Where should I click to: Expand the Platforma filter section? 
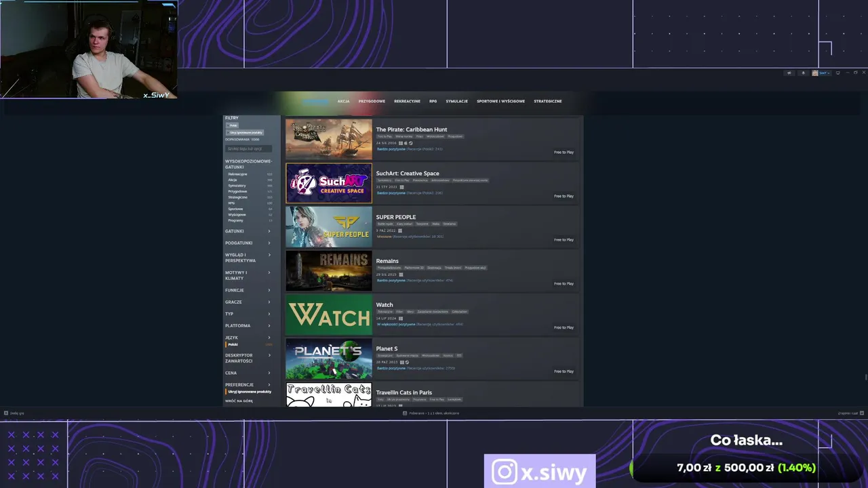point(248,325)
